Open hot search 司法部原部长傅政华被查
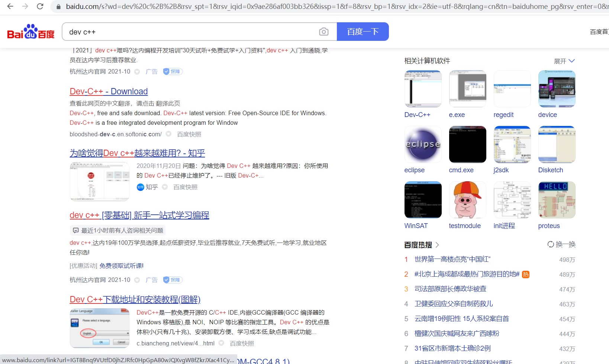The image size is (609, 364). tap(450, 289)
